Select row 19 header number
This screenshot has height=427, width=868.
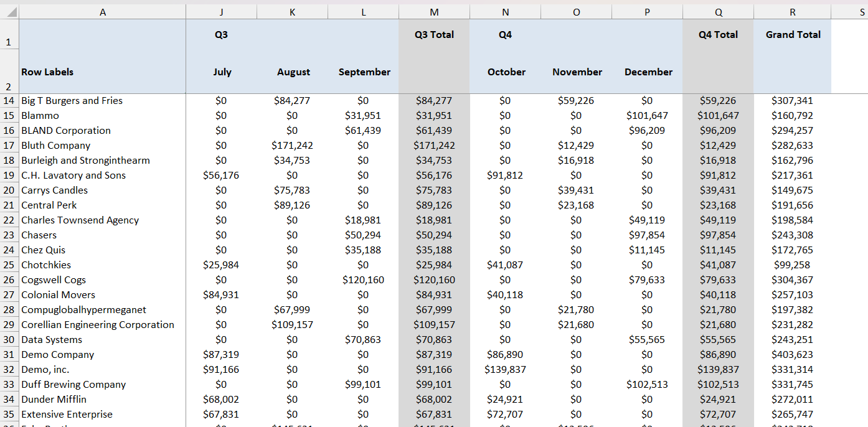[9, 176]
